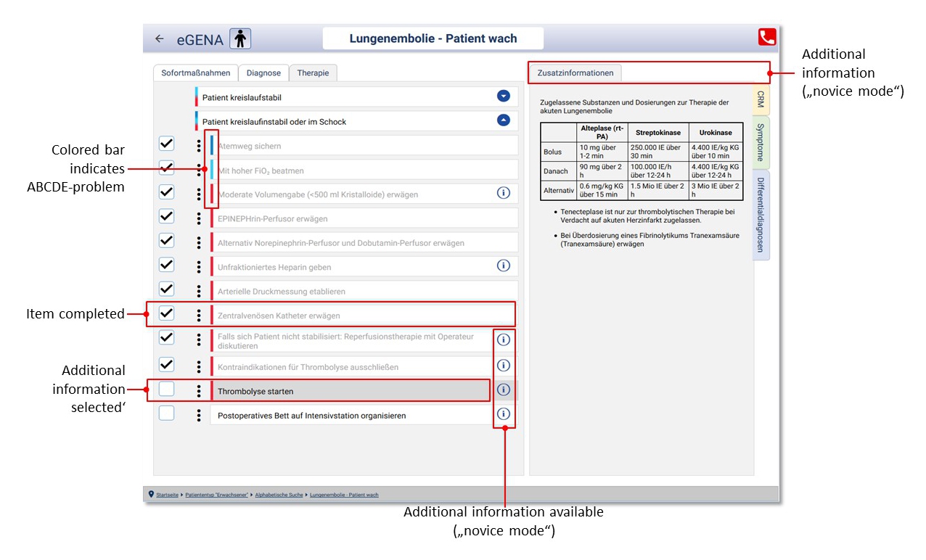Select the EPINEPHrin-Perfusor erwägen item
Image resolution: width=926 pixels, height=560 pixels.
(363, 218)
